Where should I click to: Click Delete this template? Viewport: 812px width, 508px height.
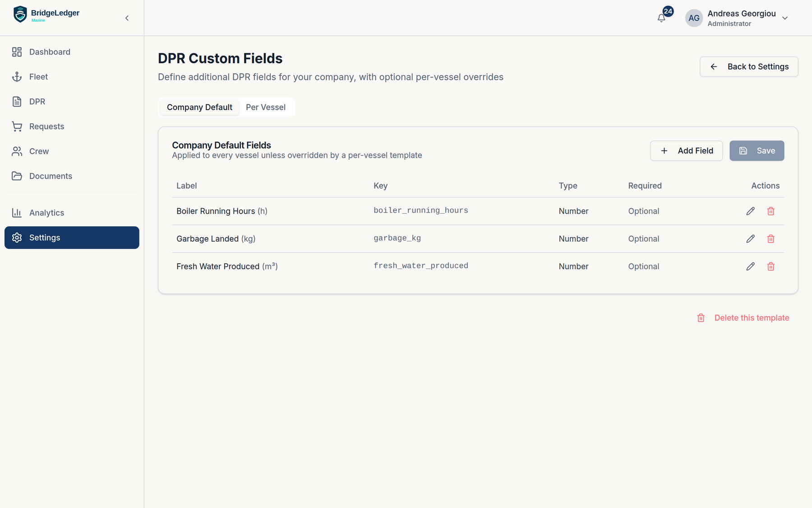tap(743, 318)
